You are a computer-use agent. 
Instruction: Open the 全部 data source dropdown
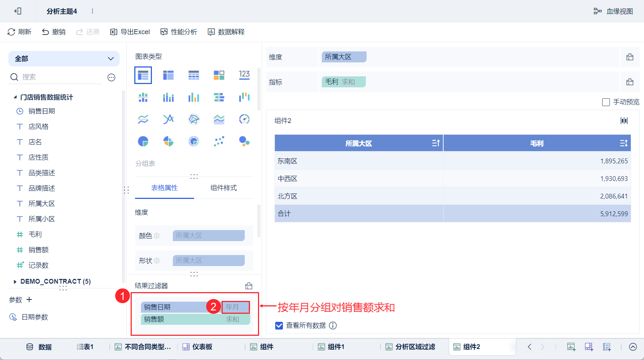(x=64, y=59)
